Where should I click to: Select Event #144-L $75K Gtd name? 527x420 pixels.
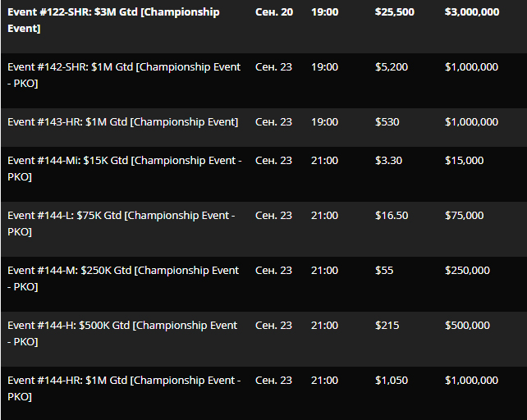click(x=121, y=223)
